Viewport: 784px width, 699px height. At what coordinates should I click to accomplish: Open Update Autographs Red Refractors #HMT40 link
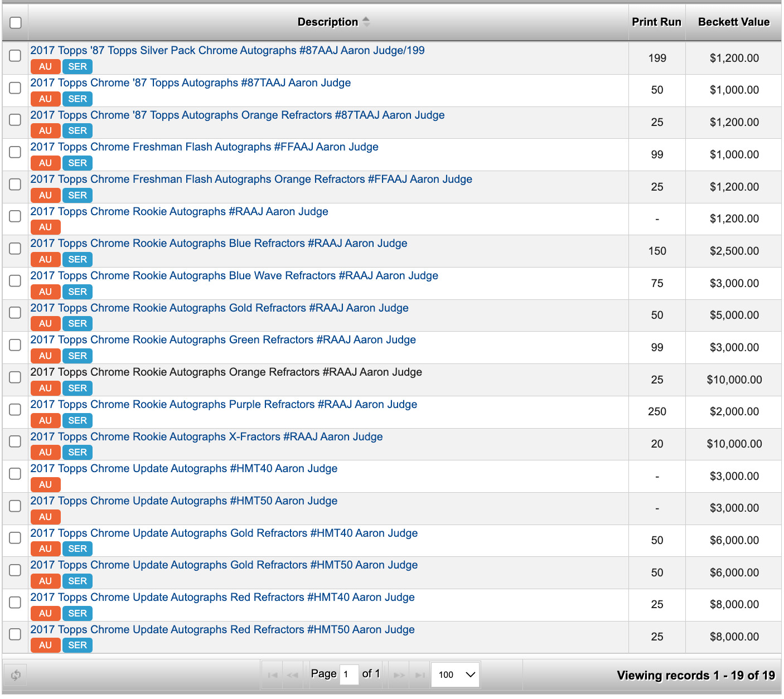[222, 597]
